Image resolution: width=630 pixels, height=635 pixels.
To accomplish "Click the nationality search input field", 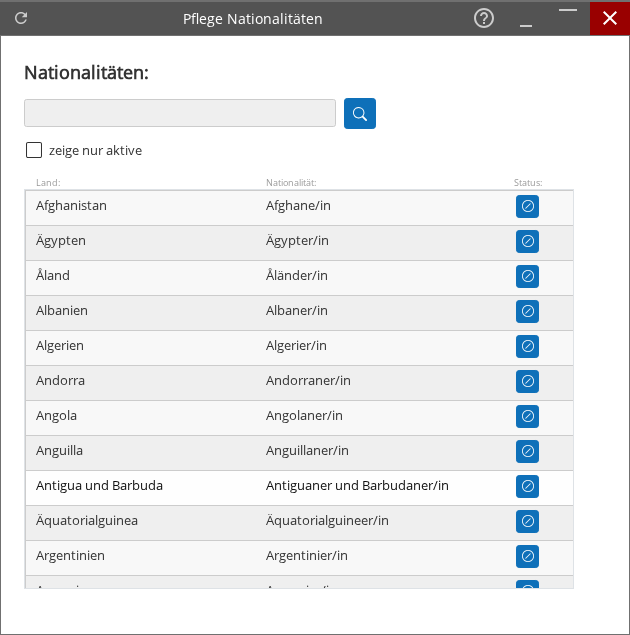I will (x=180, y=113).
